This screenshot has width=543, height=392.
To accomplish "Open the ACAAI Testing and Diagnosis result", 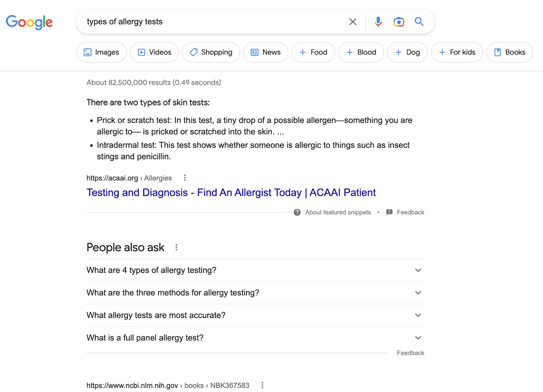I will click(x=231, y=192).
